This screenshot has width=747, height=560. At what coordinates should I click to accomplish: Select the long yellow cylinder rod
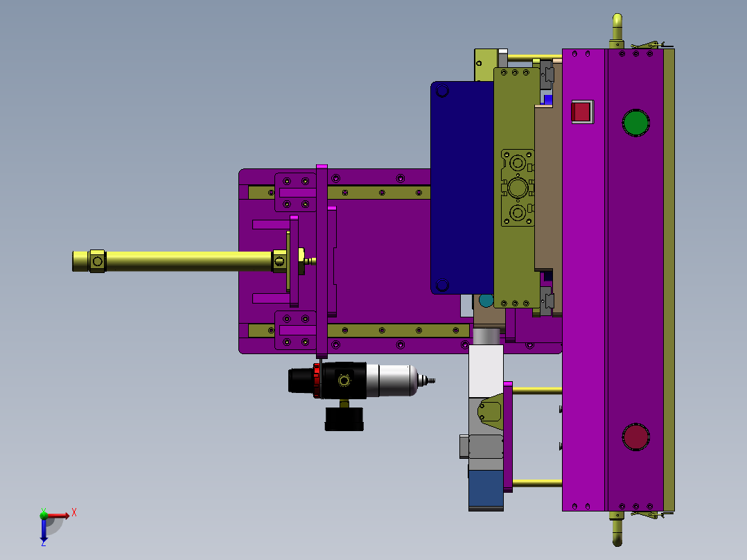tap(188, 261)
